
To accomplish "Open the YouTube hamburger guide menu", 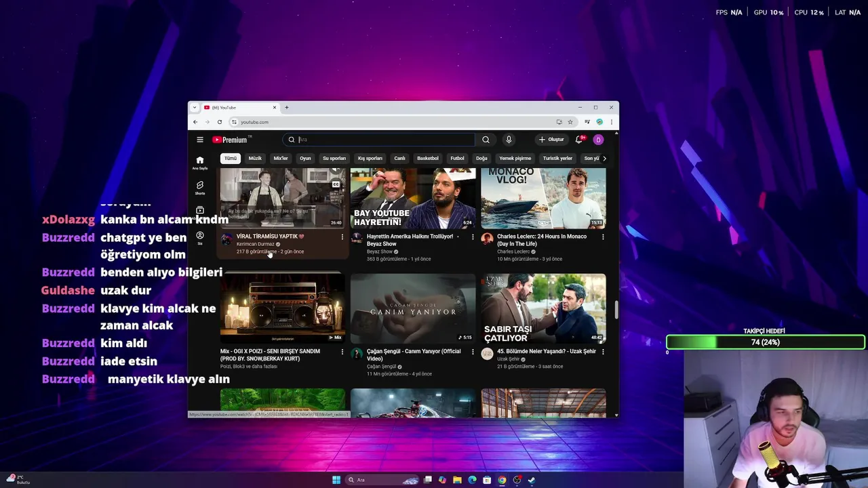I will pos(200,140).
